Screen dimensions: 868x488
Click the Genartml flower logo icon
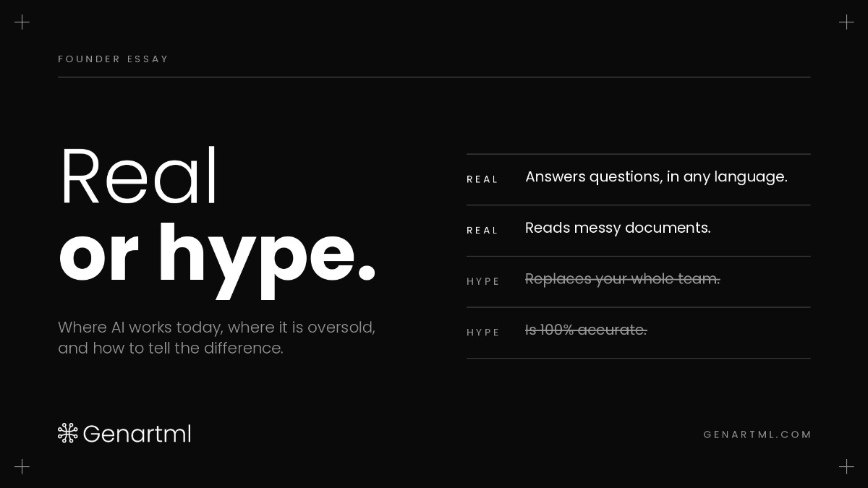(68, 433)
